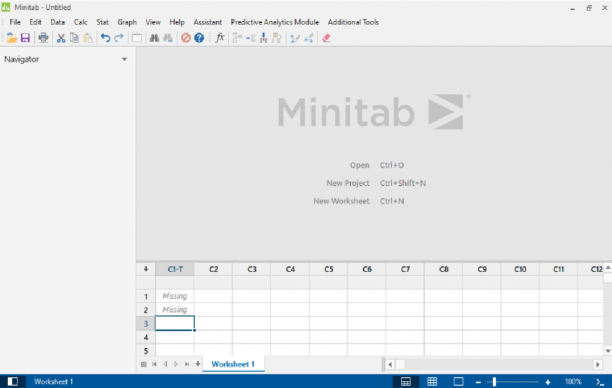Screen dimensions: 612x388
Task: Open the Additional Tools menu
Action: (353, 22)
